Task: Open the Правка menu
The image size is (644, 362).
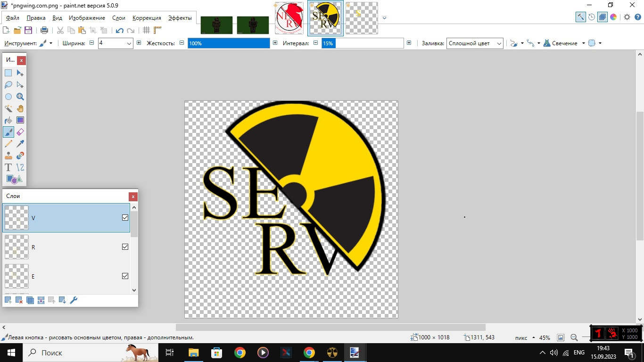Action: click(36, 18)
